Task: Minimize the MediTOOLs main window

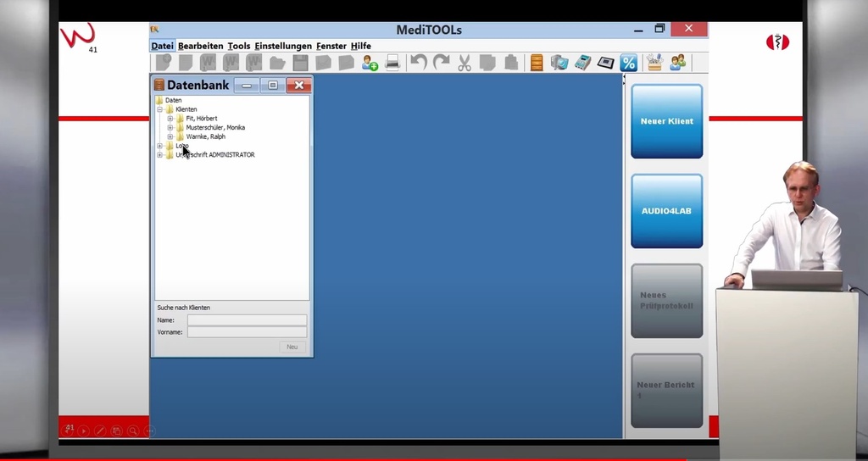Action: pos(638,30)
